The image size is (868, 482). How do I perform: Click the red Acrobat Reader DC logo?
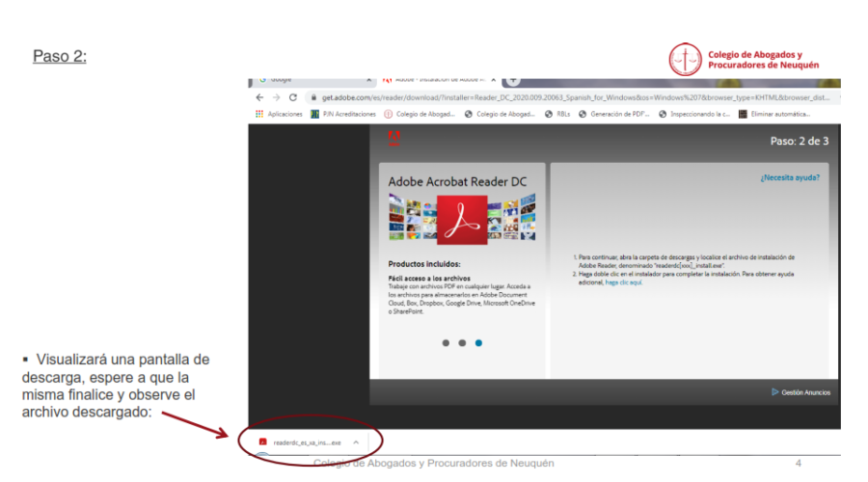(462, 220)
